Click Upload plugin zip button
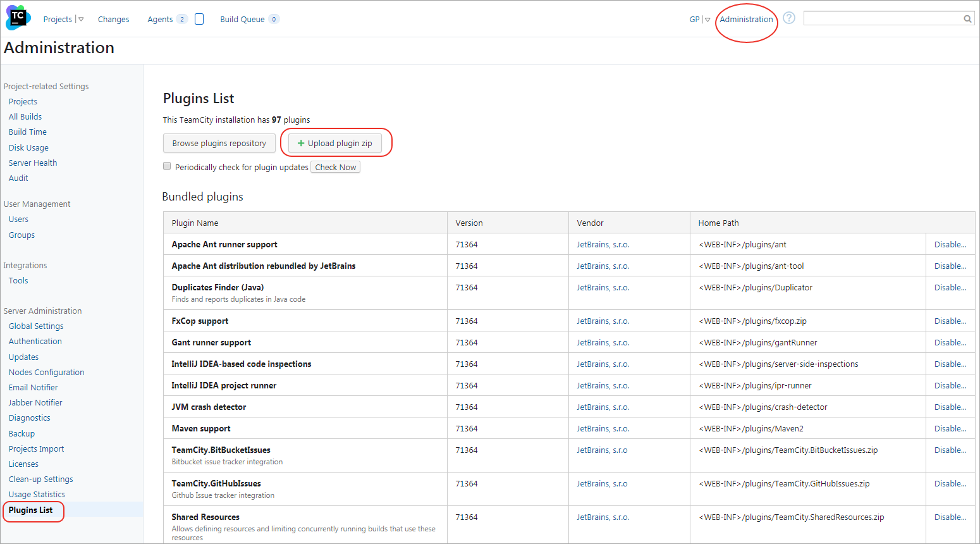The width and height of the screenshot is (980, 544). pos(335,144)
